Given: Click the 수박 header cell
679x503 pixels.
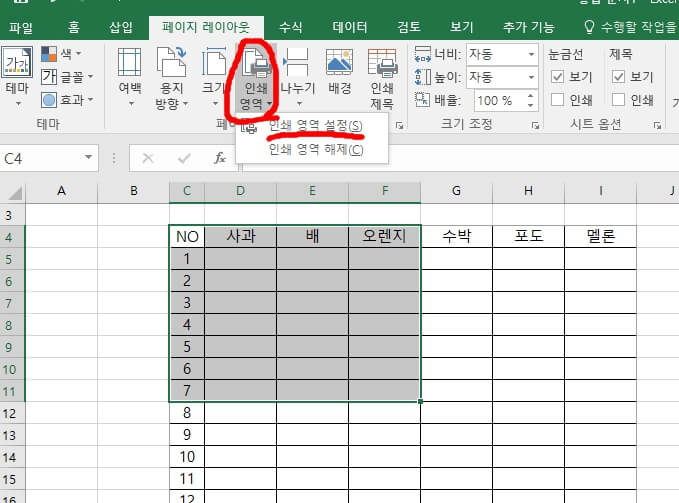Looking at the screenshot, I should [456, 236].
